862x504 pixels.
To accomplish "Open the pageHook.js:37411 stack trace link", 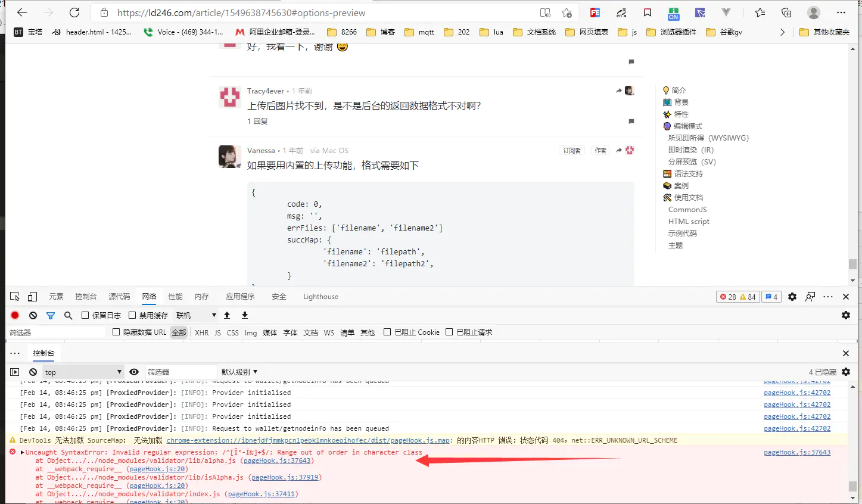I will point(262,494).
